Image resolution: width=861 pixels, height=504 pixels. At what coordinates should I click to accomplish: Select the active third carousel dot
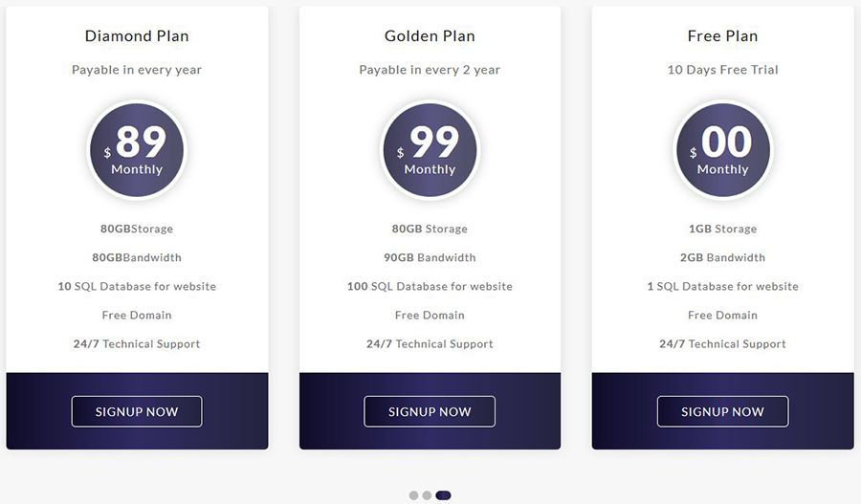tap(443, 495)
